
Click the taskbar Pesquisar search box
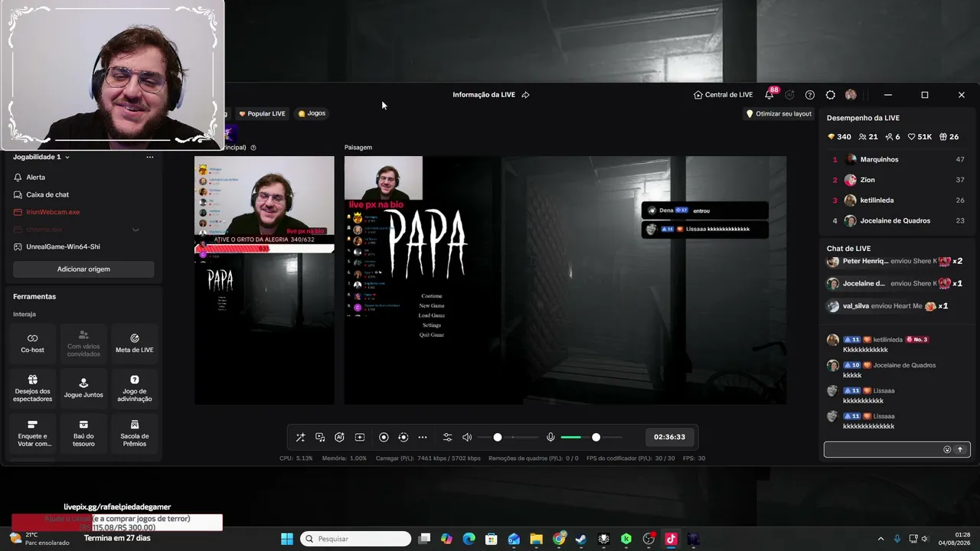pos(355,539)
